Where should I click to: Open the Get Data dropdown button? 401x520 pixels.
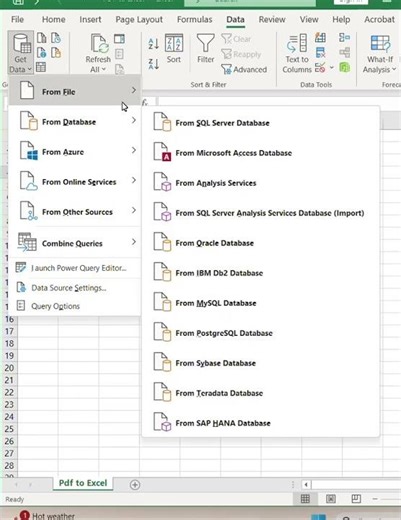coord(20,52)
